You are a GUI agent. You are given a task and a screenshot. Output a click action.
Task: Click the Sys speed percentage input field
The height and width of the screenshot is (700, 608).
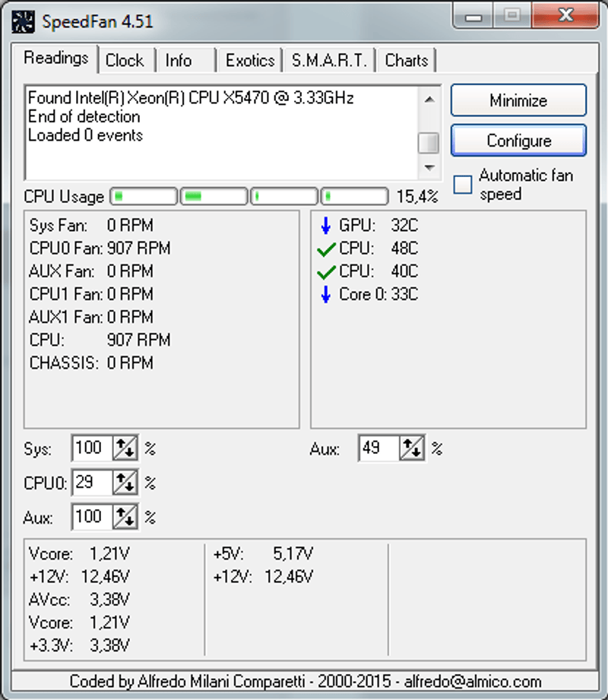[91, 448]
